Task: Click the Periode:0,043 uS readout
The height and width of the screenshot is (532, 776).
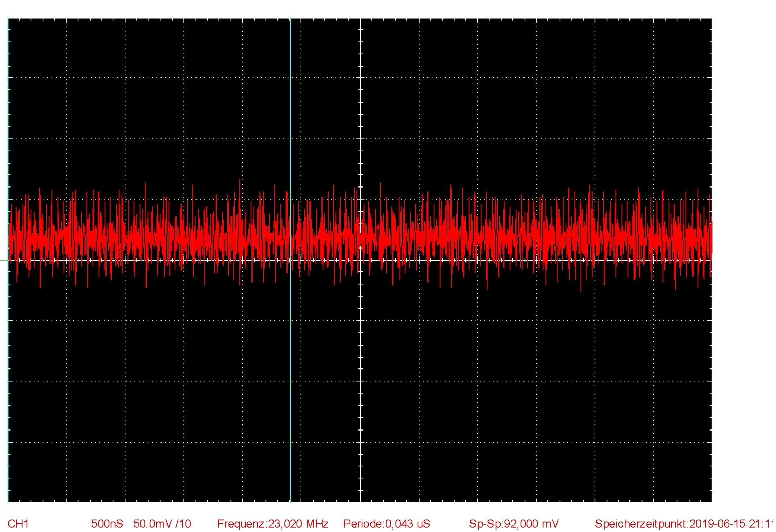Action: (x=387, y=524)
